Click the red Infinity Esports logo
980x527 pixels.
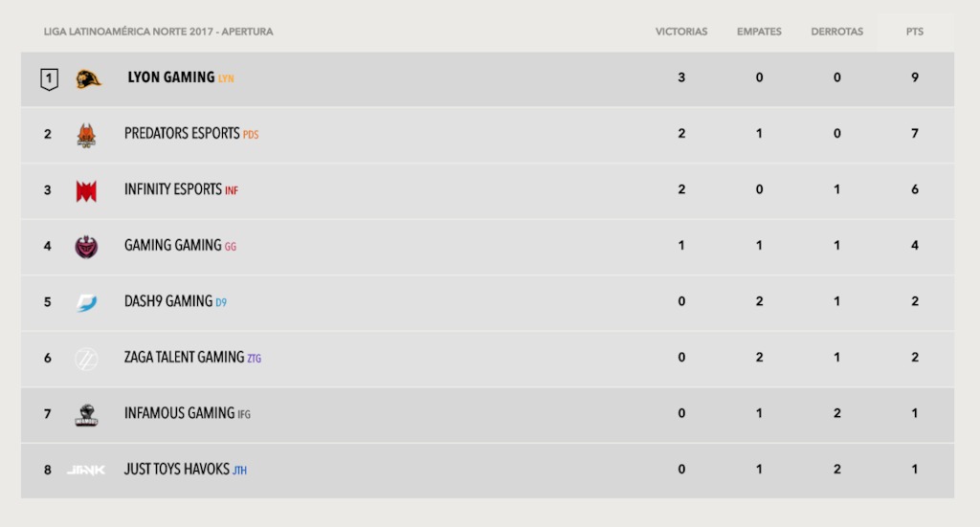(86, 191)
